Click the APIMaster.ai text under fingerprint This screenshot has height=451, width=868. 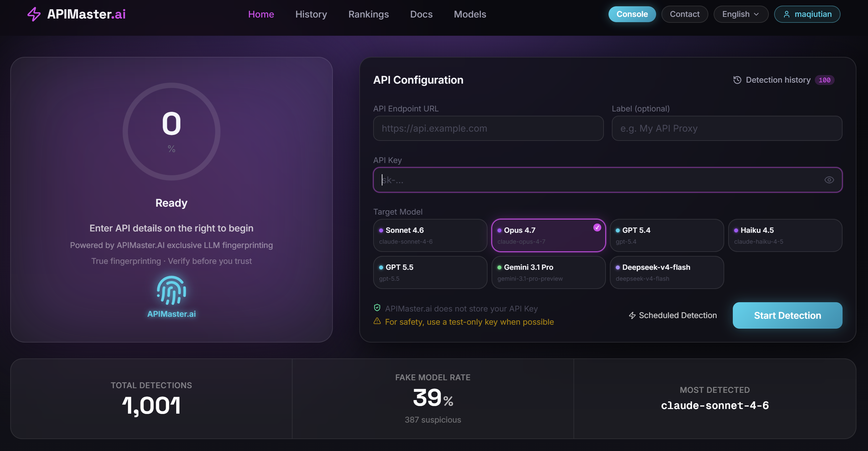[x=172, y=314]
